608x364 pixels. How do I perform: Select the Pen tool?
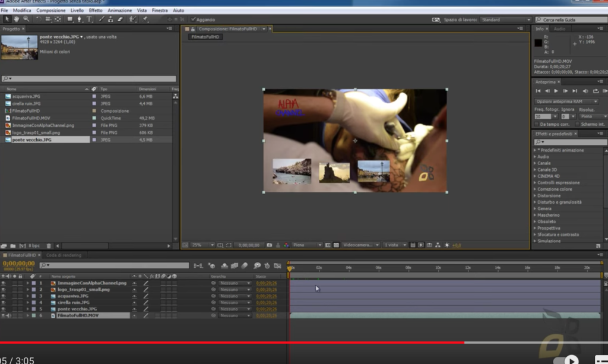(x=80, y=19)
